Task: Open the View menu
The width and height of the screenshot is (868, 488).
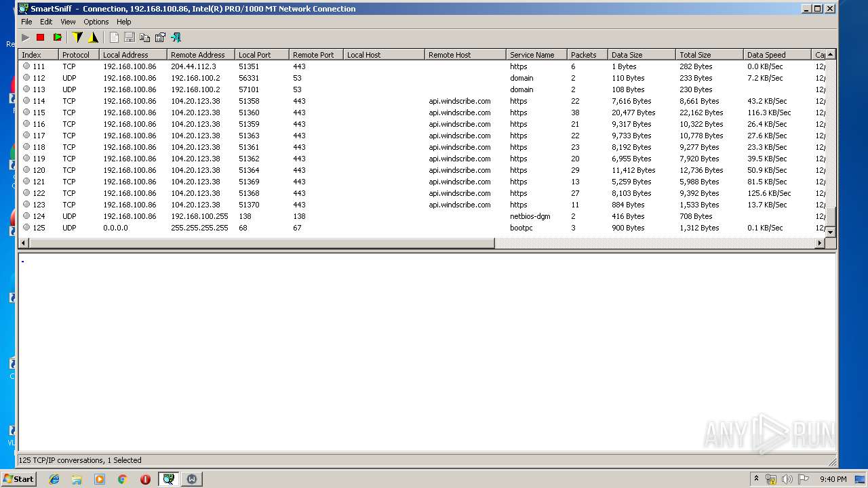Action: (x=68, y=22)
